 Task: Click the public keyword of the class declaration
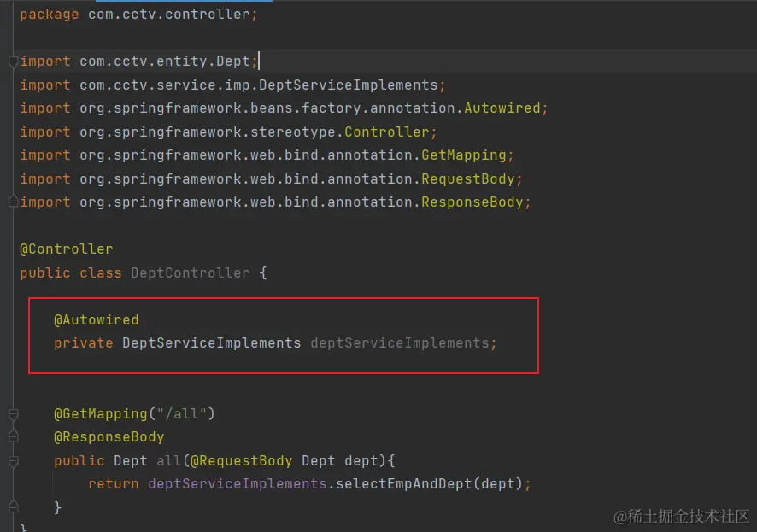click(x=45, y=273)
